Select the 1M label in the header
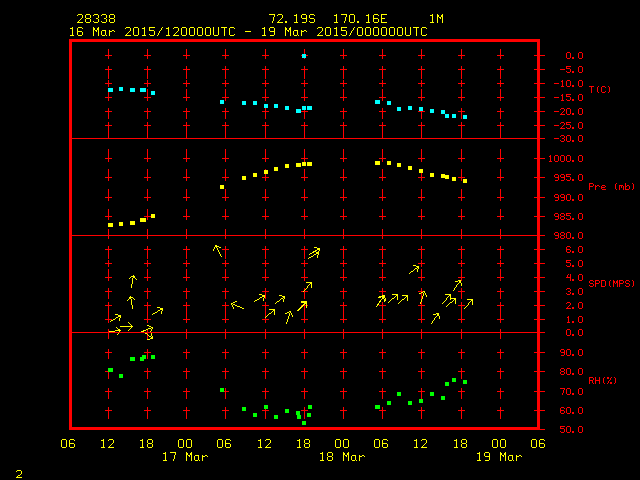 click(x=436, y=19)
